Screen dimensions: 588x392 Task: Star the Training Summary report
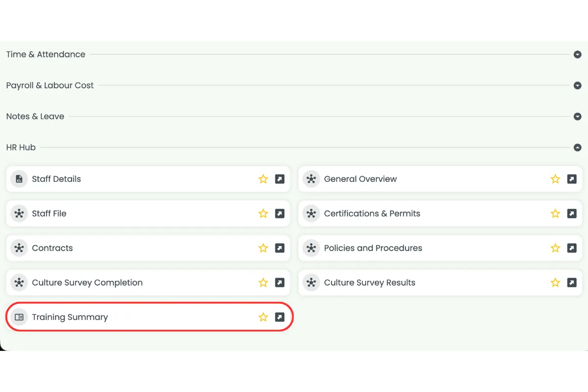pyautogui.click(x=263, y=317)
